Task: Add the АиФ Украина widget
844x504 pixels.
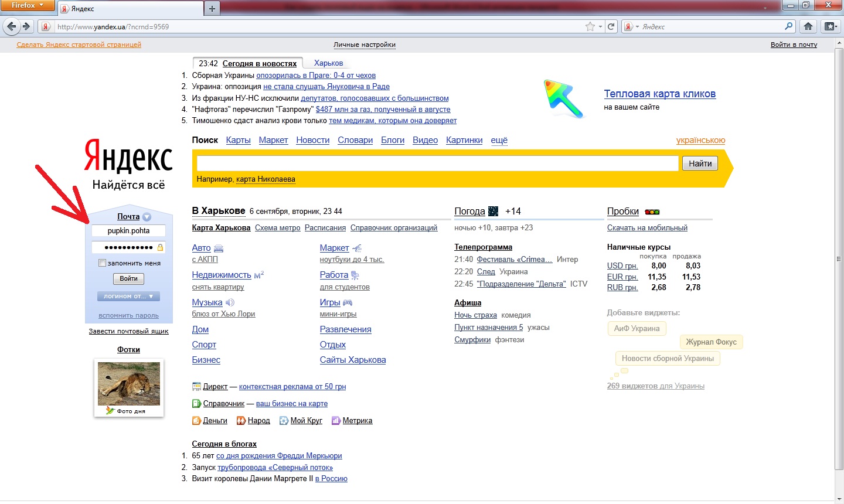Action: point(637,329)
